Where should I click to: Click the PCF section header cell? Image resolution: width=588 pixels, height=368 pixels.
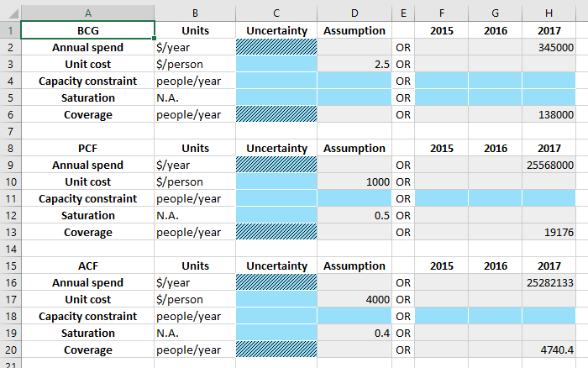tap(87, 148)
